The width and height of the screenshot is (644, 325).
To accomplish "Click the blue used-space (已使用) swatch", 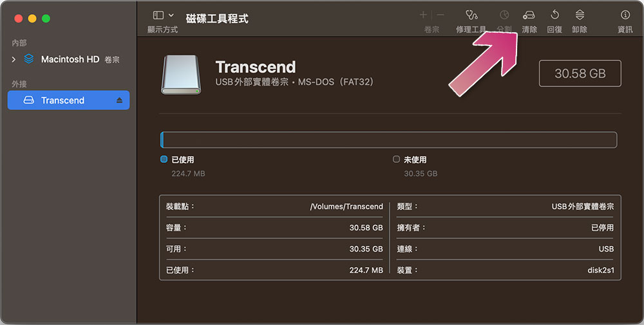I will coord(164,160).
